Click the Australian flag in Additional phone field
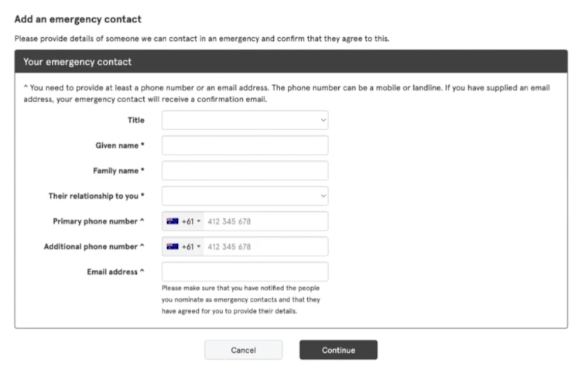The width and height of the screenshot is (588, 373). 173,247
